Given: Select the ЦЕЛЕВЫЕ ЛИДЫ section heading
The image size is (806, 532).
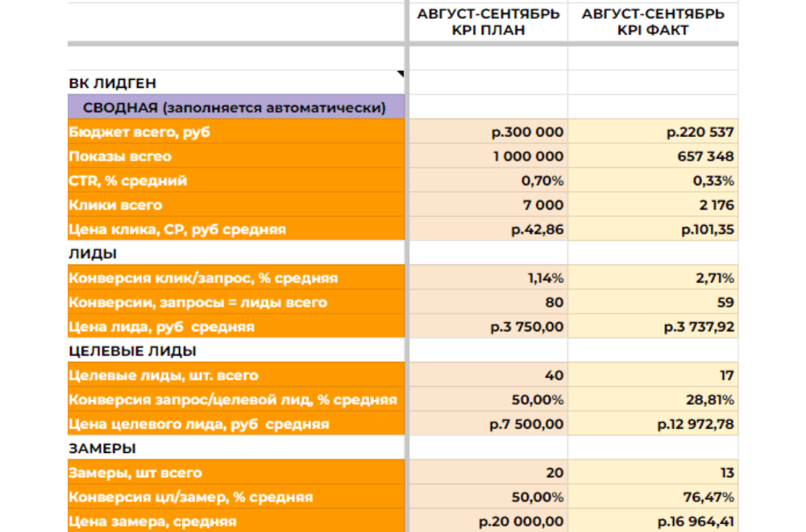Looking at the screenshot, I should [x=236, y=351].
